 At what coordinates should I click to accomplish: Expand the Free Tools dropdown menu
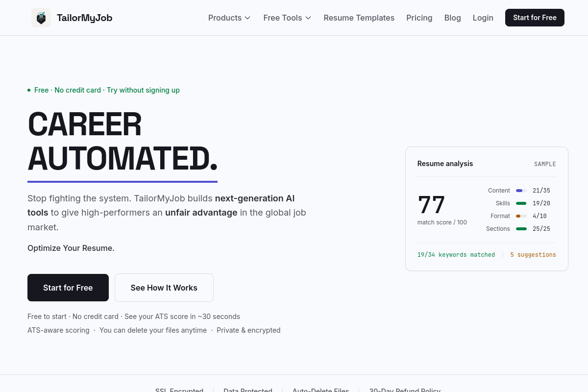pos(287,18)
